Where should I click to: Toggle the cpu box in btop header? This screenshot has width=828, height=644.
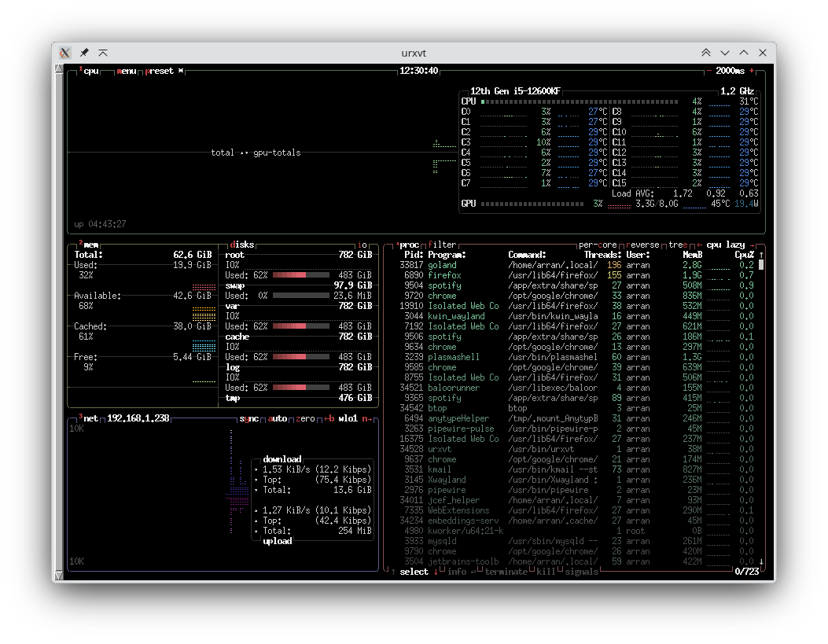click(x=90, y=71)
